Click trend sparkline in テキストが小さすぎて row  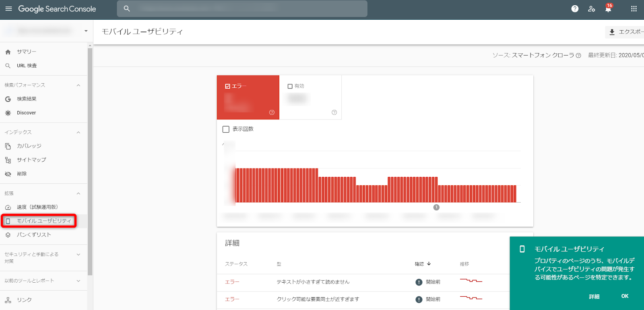click(471, 281)
